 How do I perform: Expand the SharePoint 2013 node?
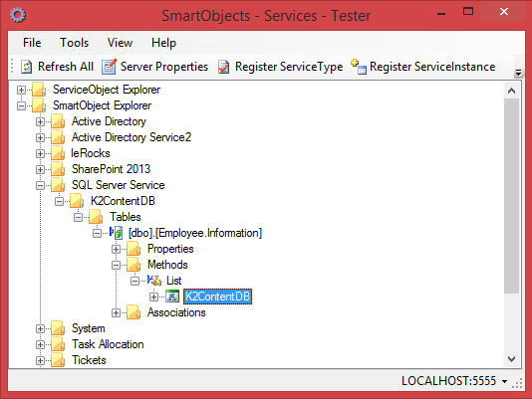[40, 169]
